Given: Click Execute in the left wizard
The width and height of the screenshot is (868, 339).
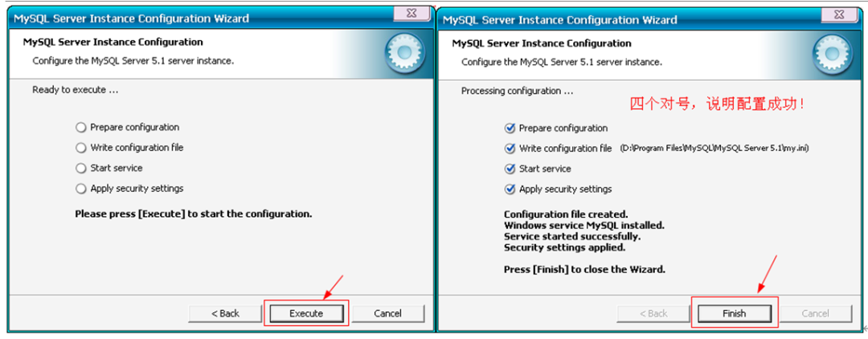Looking at the screenshot, I should (x=306, y=313).
